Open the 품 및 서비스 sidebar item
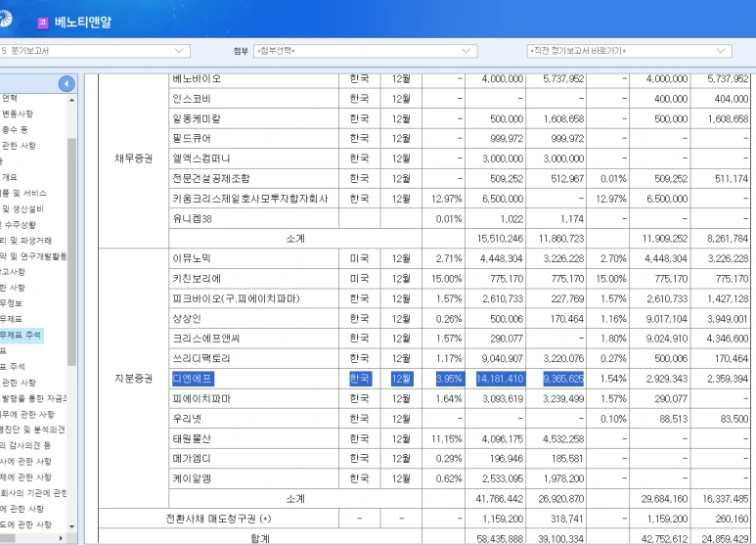756x545 pixels. pos(23,193)
